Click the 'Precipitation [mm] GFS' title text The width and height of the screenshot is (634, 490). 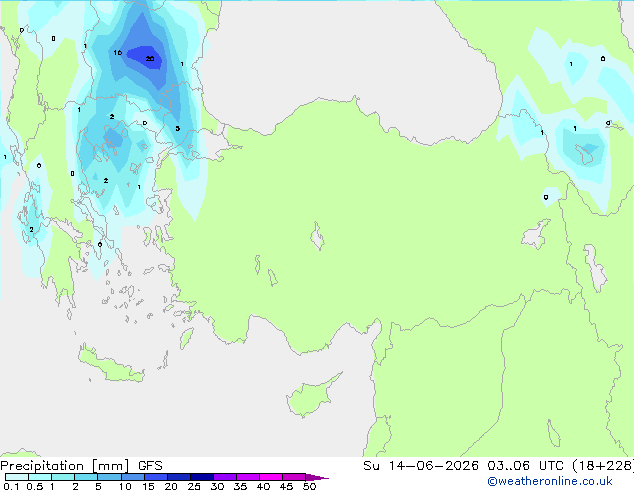coord(81,466)
